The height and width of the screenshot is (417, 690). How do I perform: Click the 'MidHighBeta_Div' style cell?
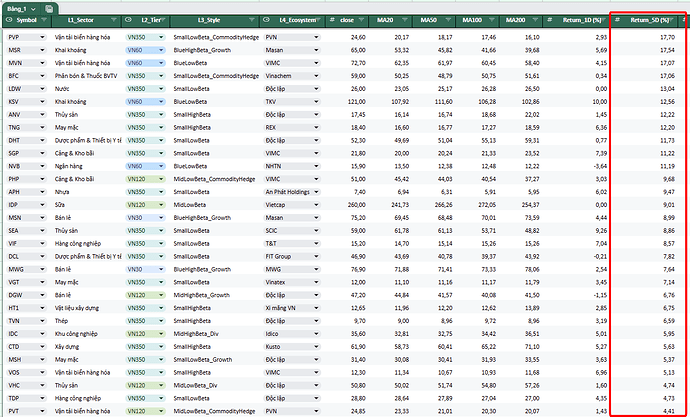195,334
